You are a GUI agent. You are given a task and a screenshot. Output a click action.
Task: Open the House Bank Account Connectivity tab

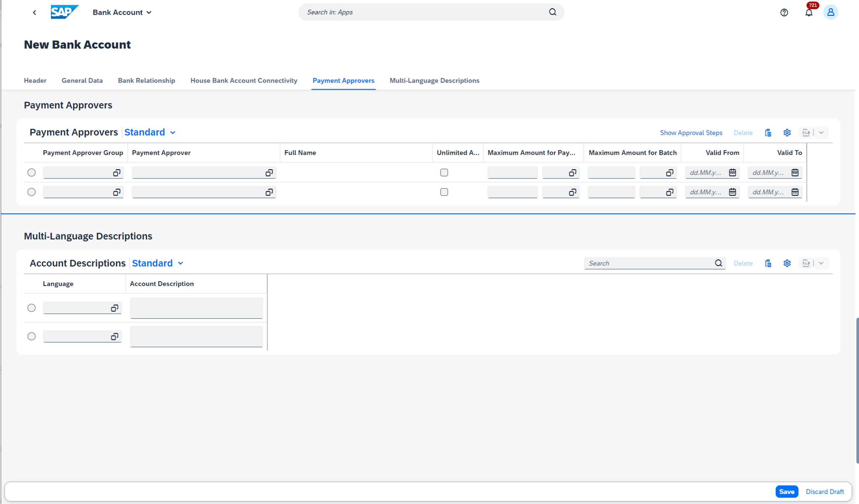(x=243, y=81)
